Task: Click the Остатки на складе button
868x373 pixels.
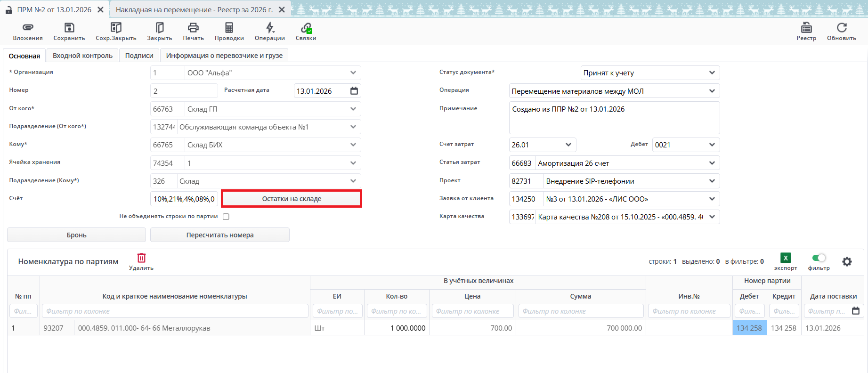Action: pyautogui.click(x=292, y=199)
